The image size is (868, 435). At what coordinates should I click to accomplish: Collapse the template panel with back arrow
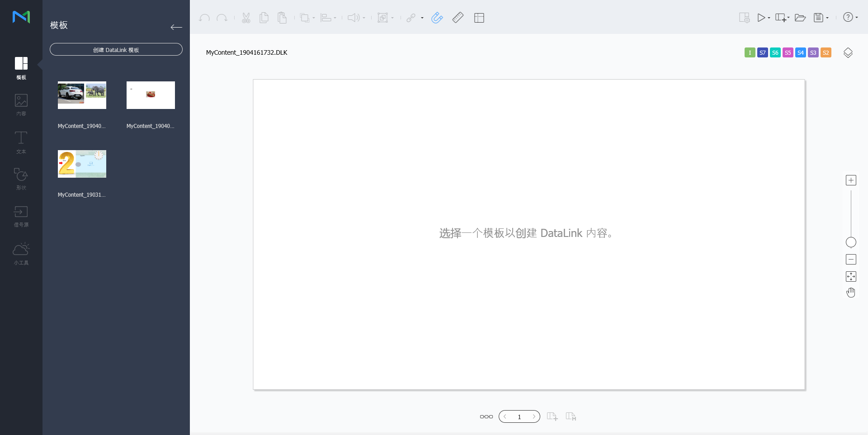pyautogui.click(x=176, y=27)
